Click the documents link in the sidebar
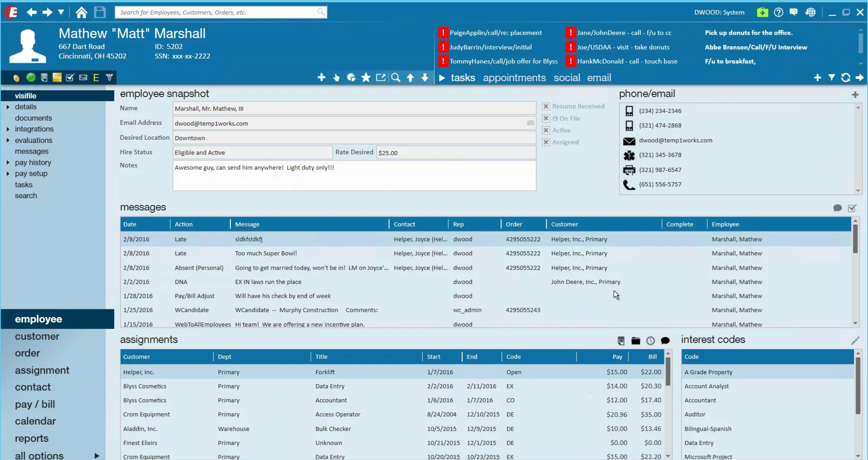 coord(33,118)
